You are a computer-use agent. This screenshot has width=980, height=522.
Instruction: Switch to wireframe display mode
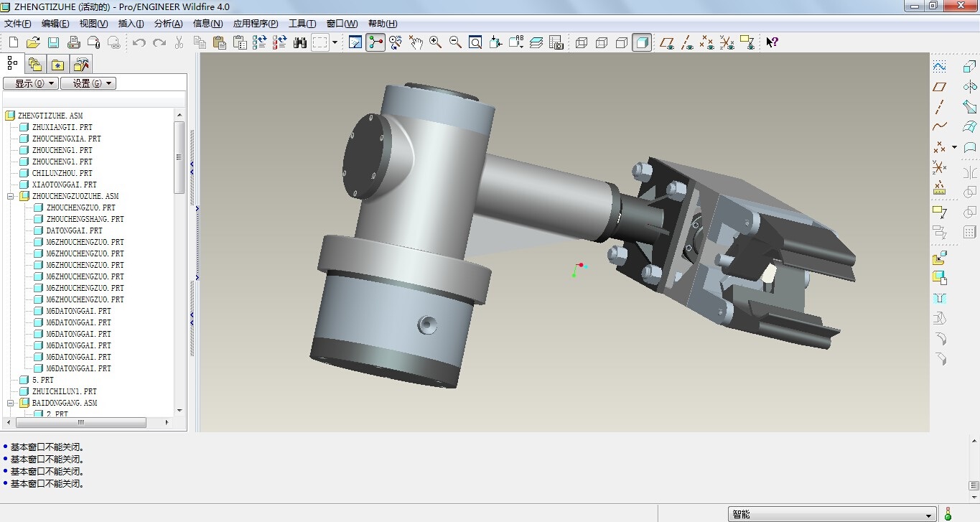pyautogui.click(x=582, y=43)
